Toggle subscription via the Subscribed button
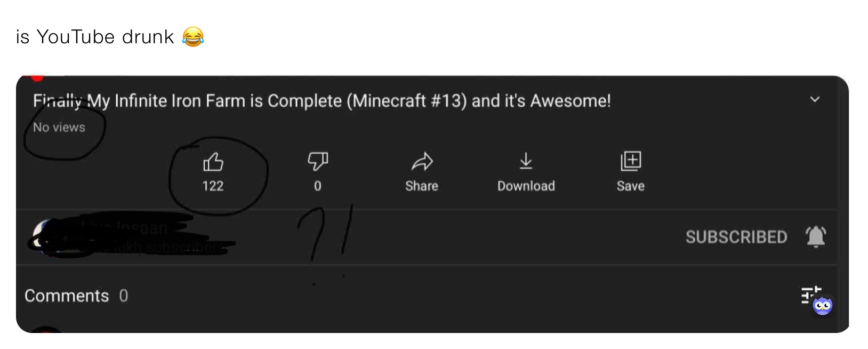Image resolution: width=868 pixels, height=349 pixels. point(736,237)
